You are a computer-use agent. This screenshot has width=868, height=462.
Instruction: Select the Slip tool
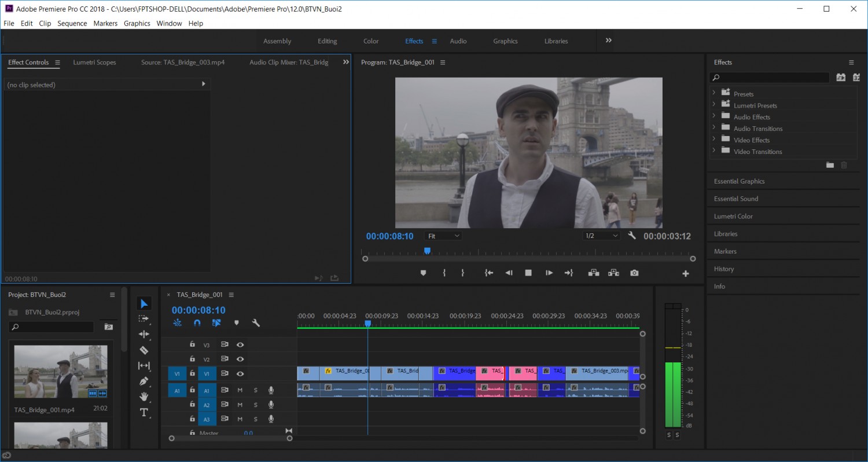coord(144,366)
